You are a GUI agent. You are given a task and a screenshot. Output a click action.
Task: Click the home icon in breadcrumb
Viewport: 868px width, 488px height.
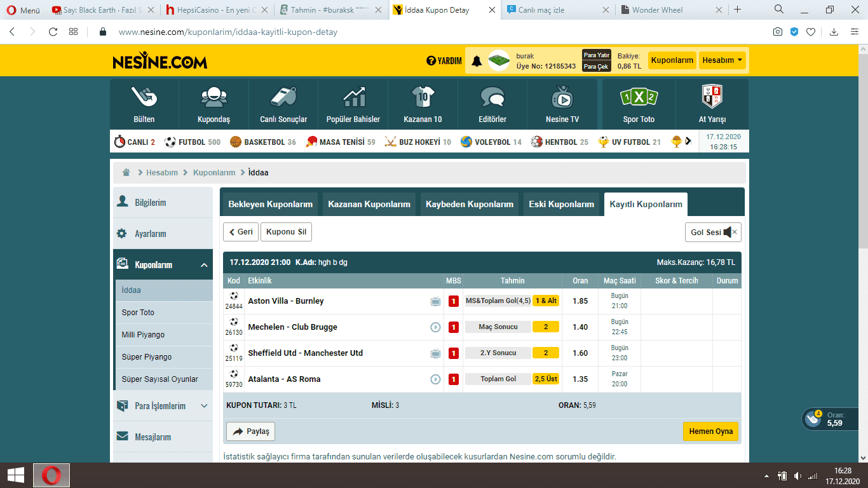coord(126,172)
